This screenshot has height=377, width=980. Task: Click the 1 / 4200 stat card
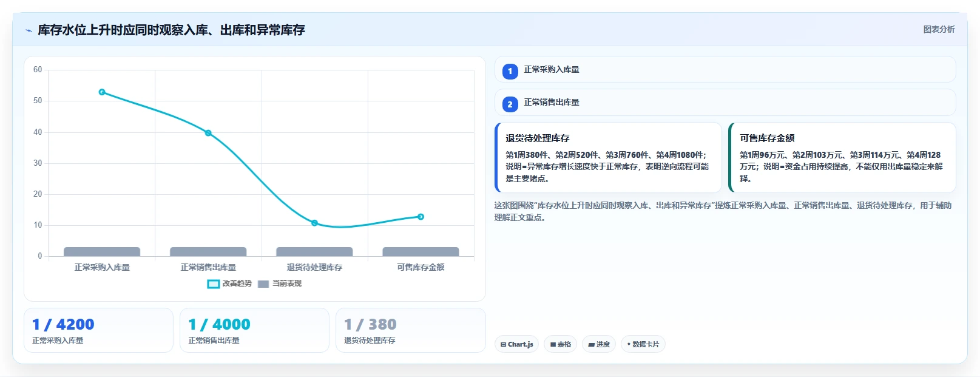click(98, 330)
